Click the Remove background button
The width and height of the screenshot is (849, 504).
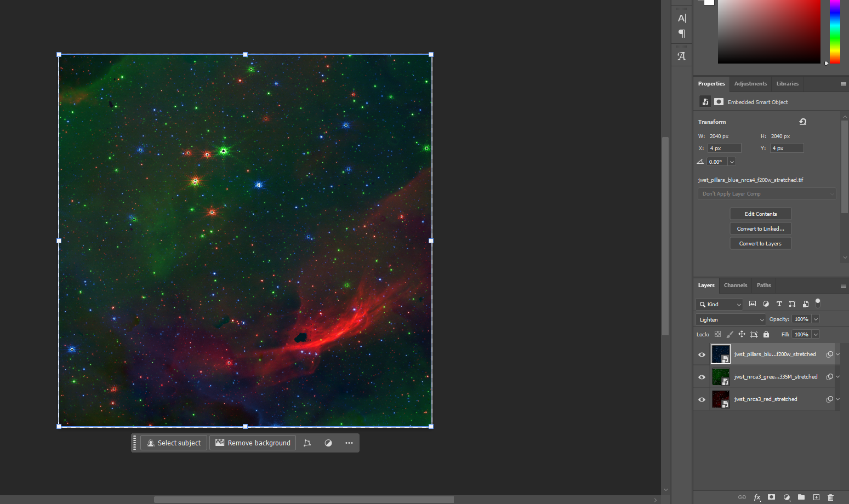click(x=253, y=443)
